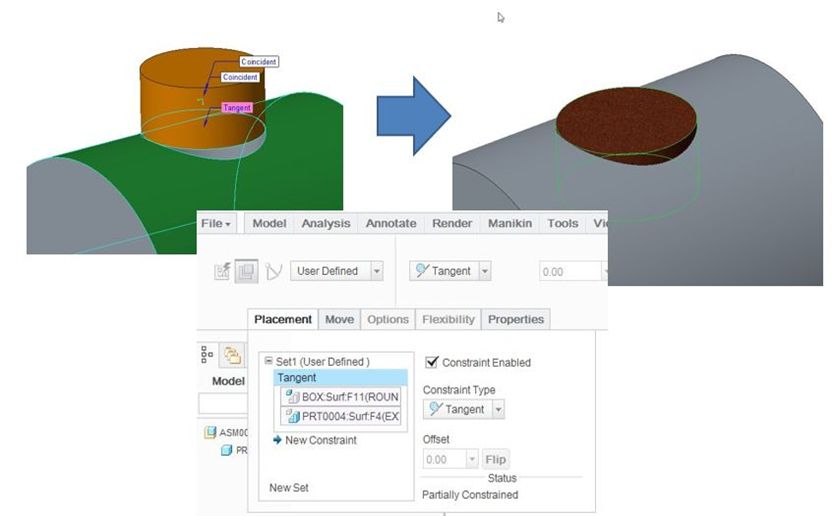Select the PR part tree item

(x=242, y=451)
